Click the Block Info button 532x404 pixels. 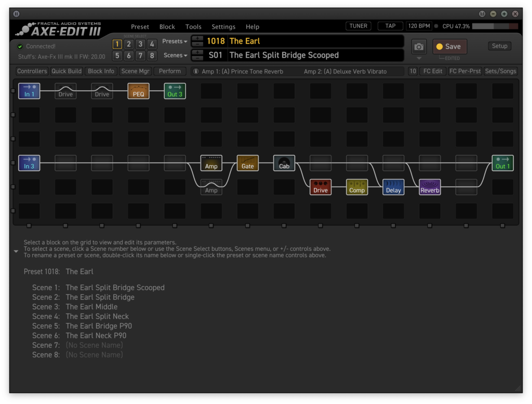[101, 71]
